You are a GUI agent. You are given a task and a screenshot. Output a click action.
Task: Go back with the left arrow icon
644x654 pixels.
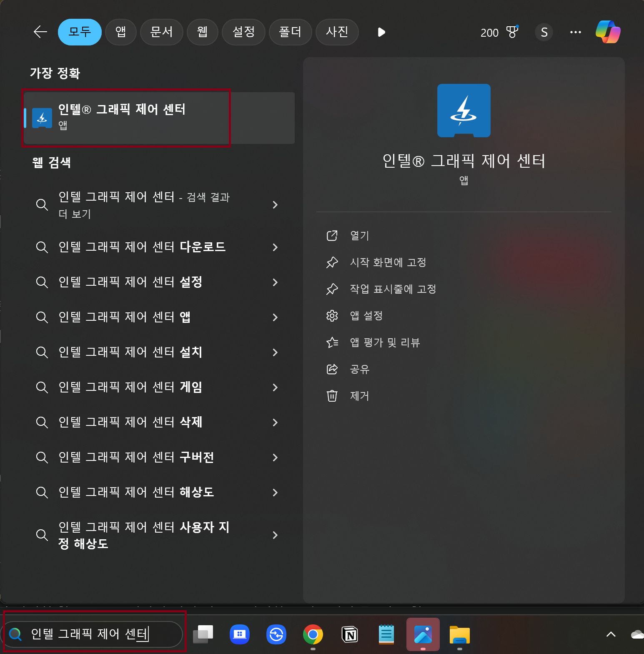(40, 32)
